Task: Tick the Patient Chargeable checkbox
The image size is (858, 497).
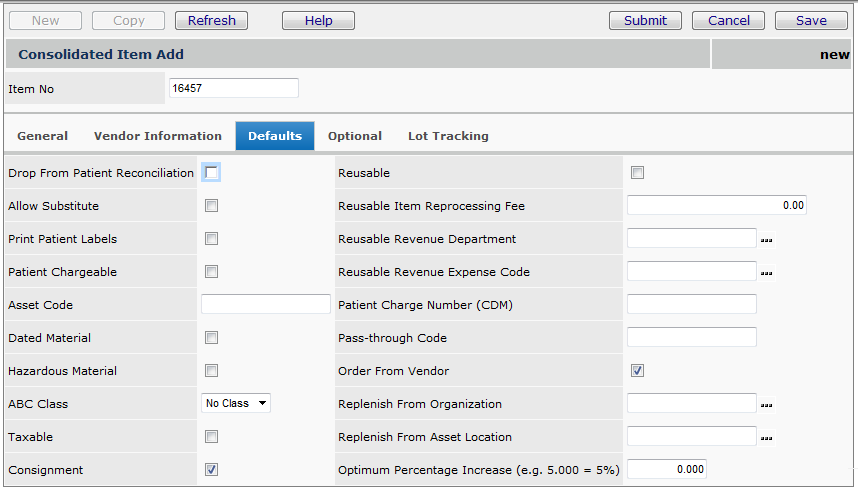Action: pyautogui.click(x=212, y=272)
